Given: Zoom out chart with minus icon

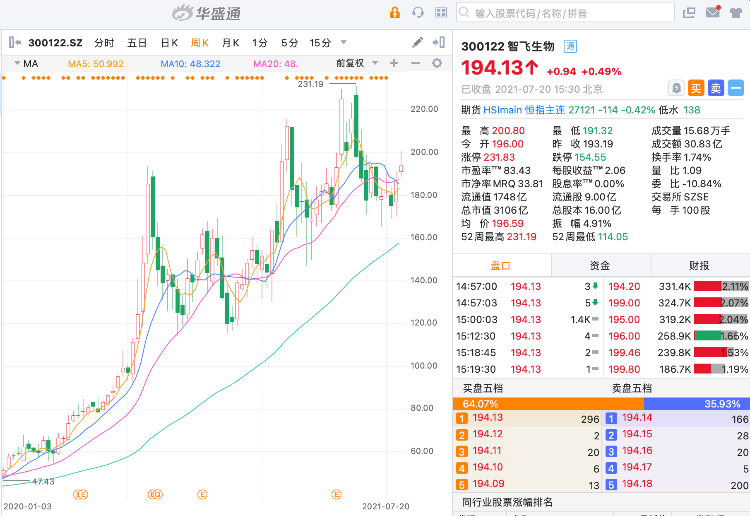Looking at the screenshot, I should click(x=416, y=63).
